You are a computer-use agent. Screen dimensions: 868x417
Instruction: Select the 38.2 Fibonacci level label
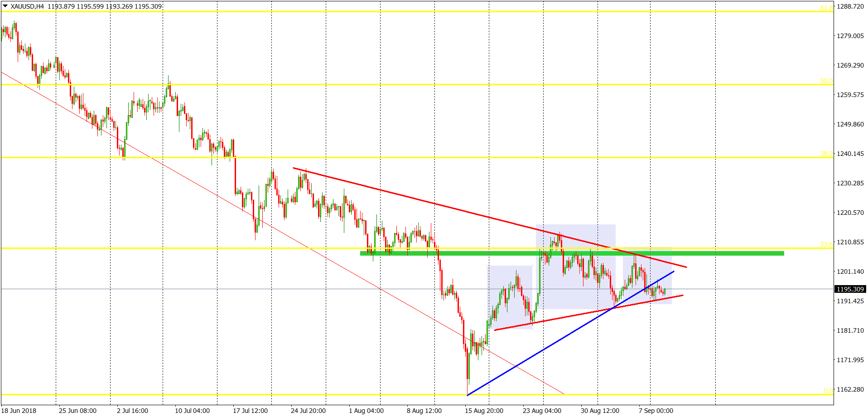[826, 154]
